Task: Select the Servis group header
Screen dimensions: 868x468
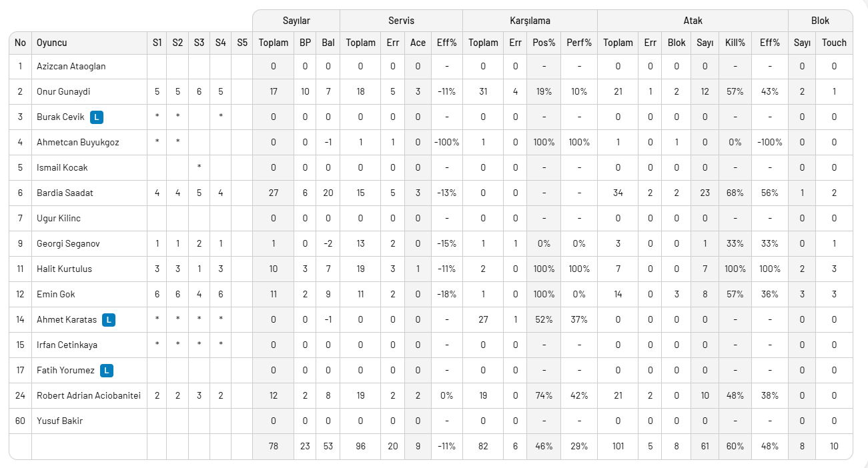Action: click(x=401, y=21)
